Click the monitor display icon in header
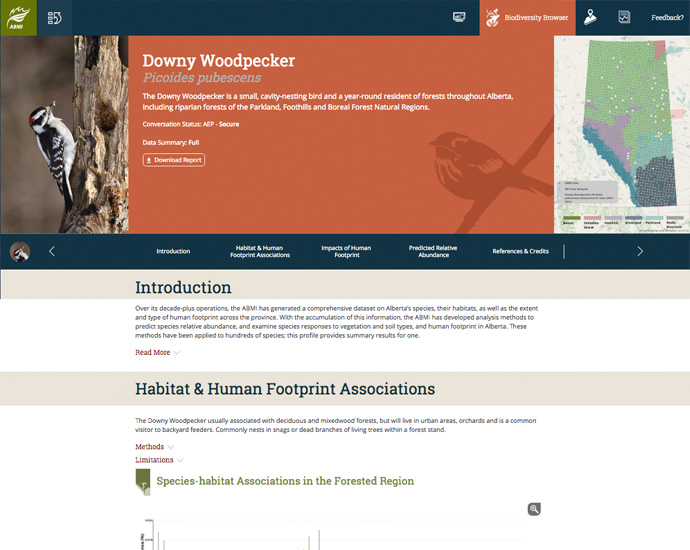Screen dimensions: 690x550 tap(459, 17)
